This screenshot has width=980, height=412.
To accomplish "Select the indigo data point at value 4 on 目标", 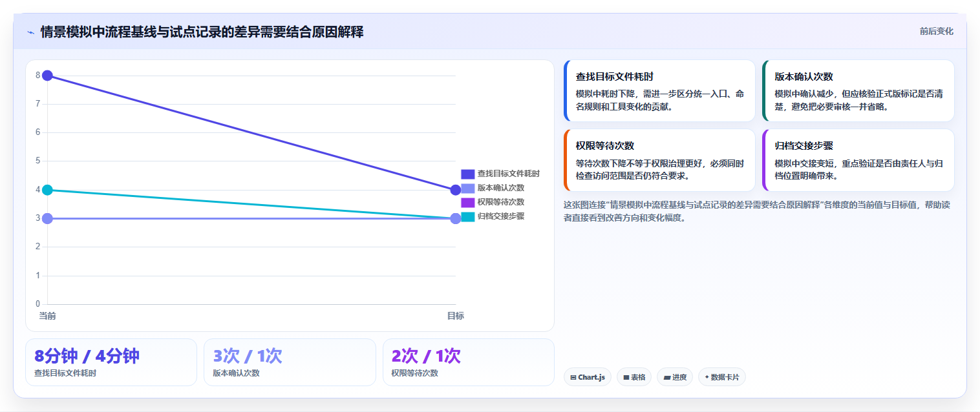I will 456,190.
